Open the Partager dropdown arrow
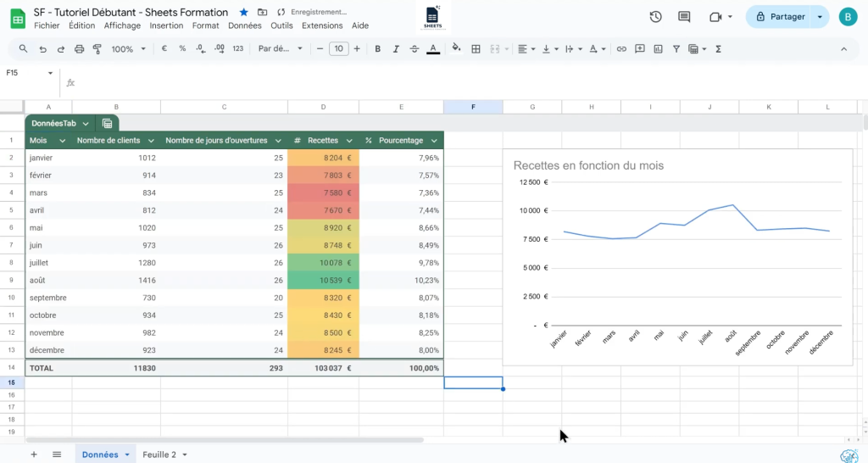This screenshot has height=463, width=868. 820,17
